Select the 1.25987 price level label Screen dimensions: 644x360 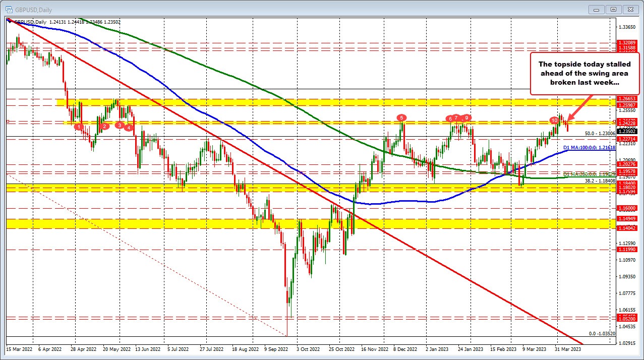click(x=627, y=104)
